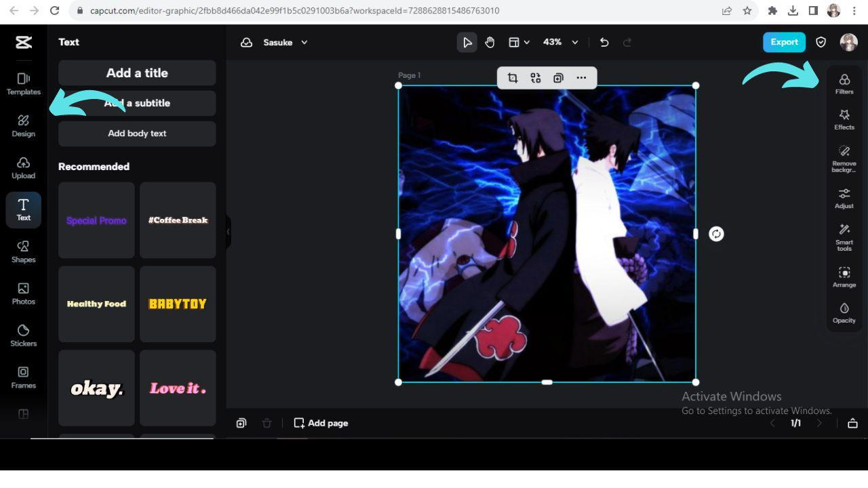Image resolution: width=868 pixels, height=488 pixels.
Task: Open the Templates sidebar panel
Action: click(24, 84)
